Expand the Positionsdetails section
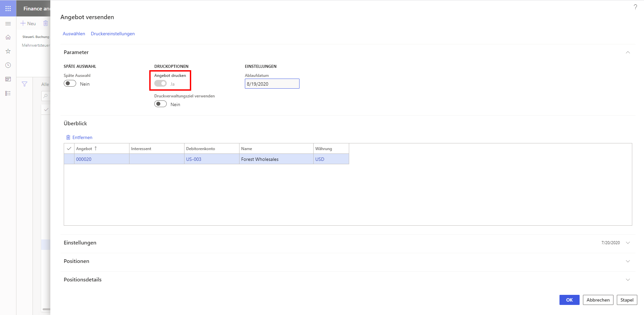The image size is (644, 315). [628, 280]
